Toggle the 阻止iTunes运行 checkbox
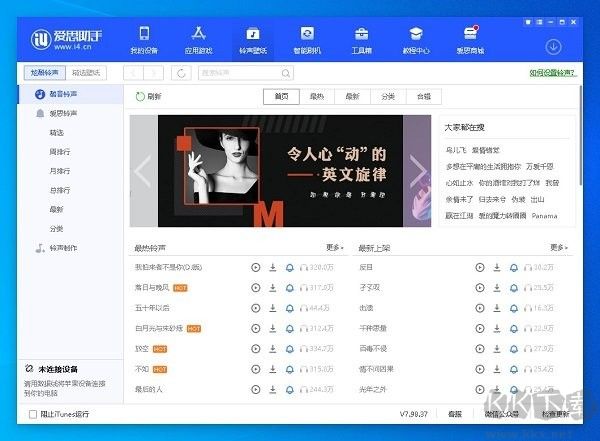The width and height of the screenshot is (600, 441). coord(33,414)
